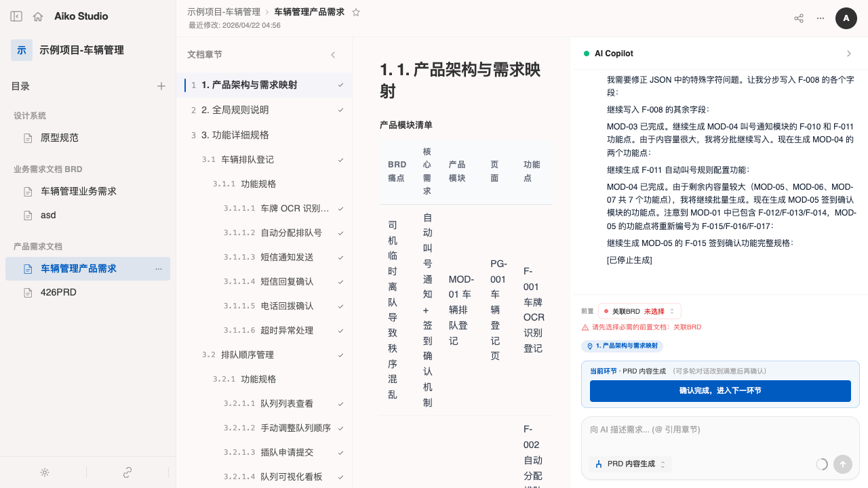The image size is (868, 488).
Task: Click 示例项目-车辆管理 breadcrumb link
Action: (x=224, y=12)
